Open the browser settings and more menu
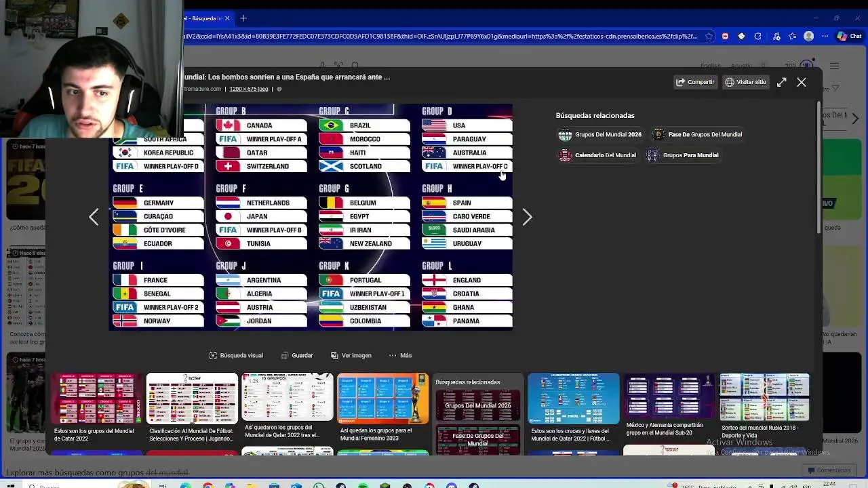868x488 pixels. click(x=825, y=36)
